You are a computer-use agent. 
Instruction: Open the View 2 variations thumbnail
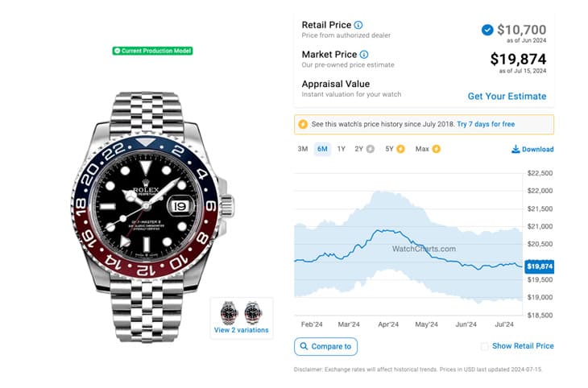pos(242,319)
